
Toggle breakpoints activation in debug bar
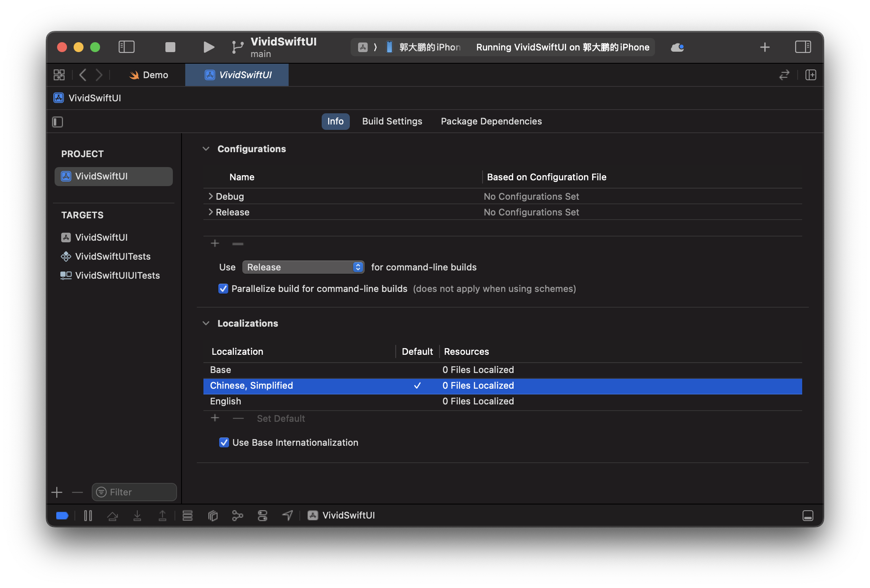[62, 516]
